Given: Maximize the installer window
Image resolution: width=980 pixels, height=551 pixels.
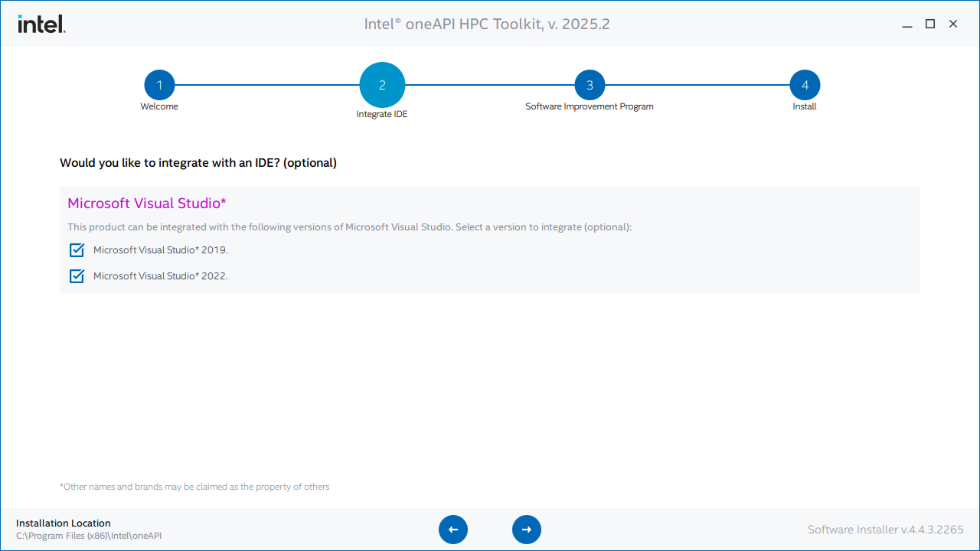Looking at the screenshot, I should click(x=930, y=24).
